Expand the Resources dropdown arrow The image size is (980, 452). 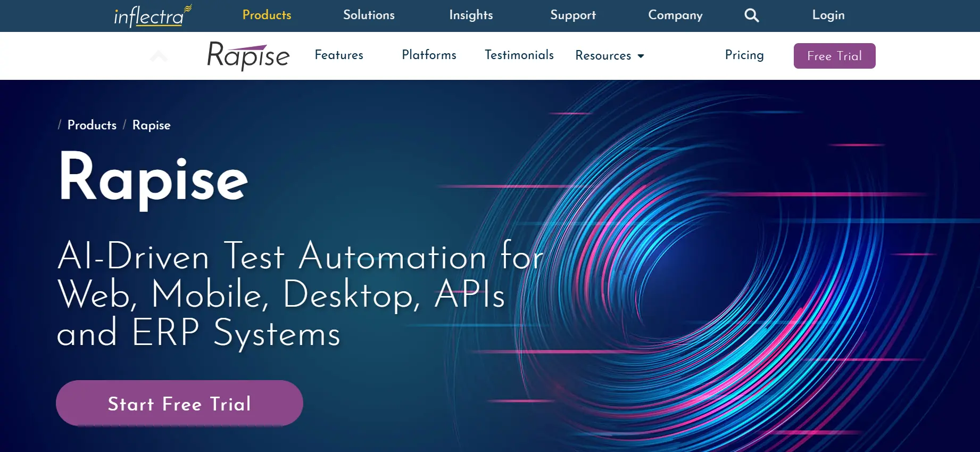click(641, 56)
